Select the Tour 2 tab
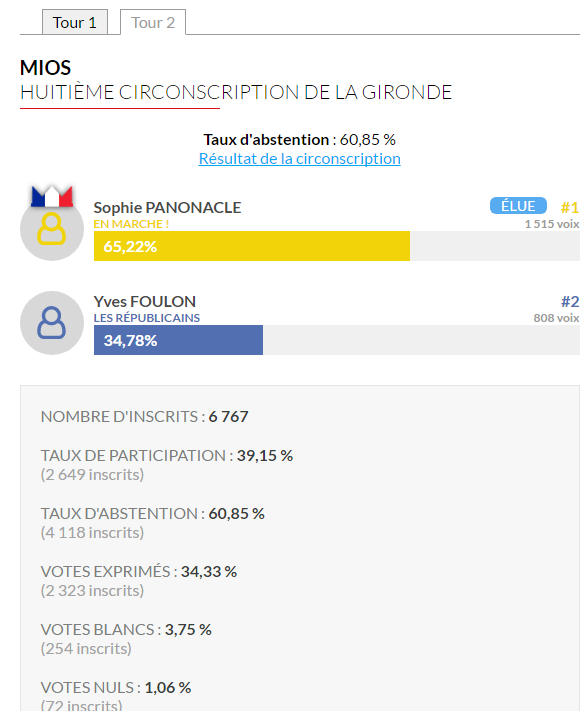584x711 pixels. [x=153, y=22]
